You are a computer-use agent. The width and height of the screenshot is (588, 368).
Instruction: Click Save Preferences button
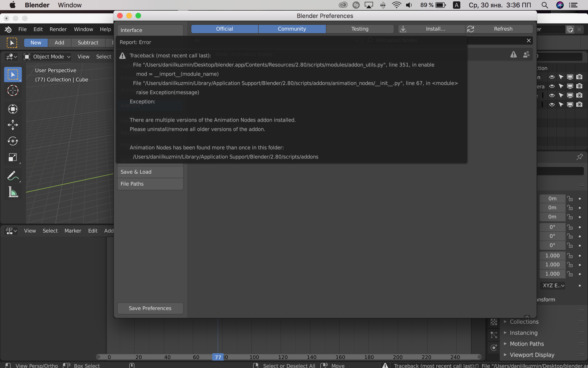click(150, 308)
